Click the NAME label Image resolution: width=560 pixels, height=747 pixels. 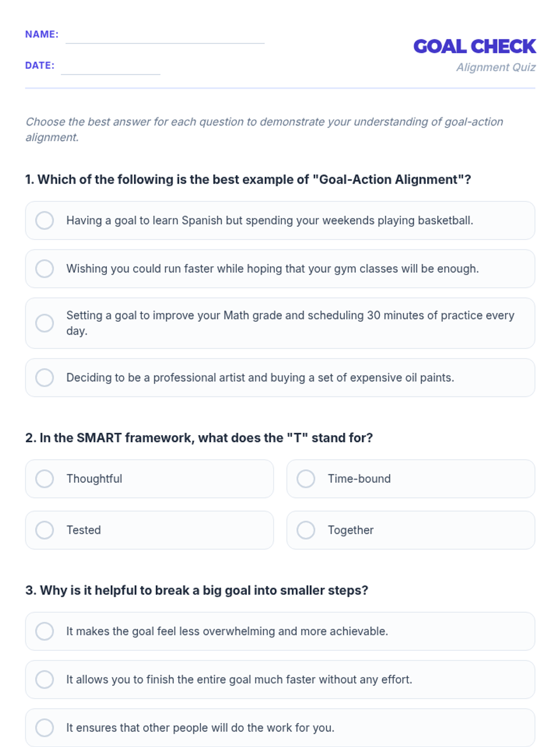tap(42, 34)
